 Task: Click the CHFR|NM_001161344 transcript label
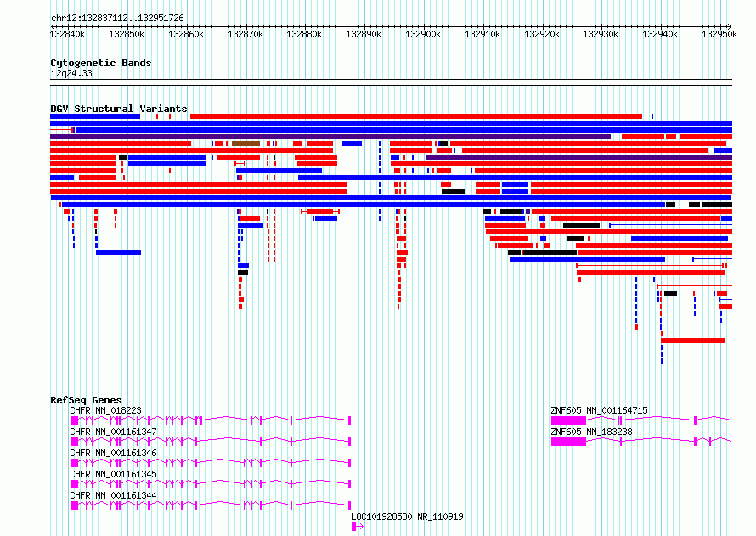click(113, 495)
